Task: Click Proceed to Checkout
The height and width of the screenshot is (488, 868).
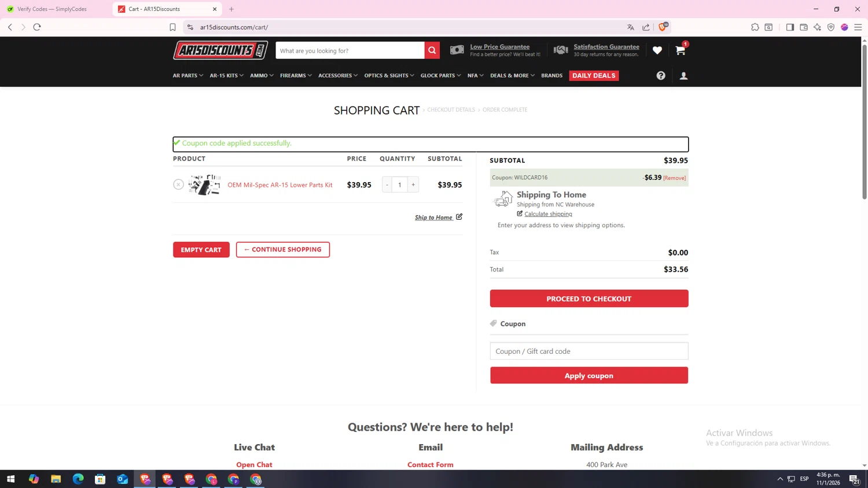Action: click(589, 298)
